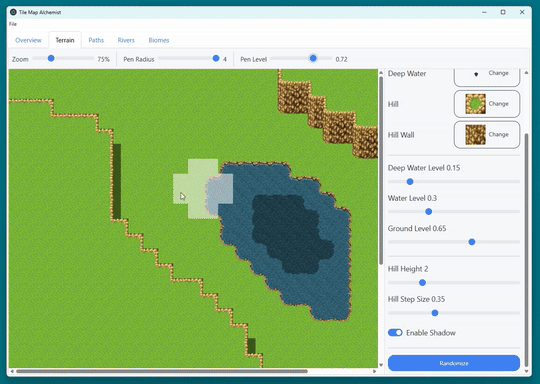540x384 pixels.
Task: Click Change for the Hill Wall tile
Action: [498, 134]
